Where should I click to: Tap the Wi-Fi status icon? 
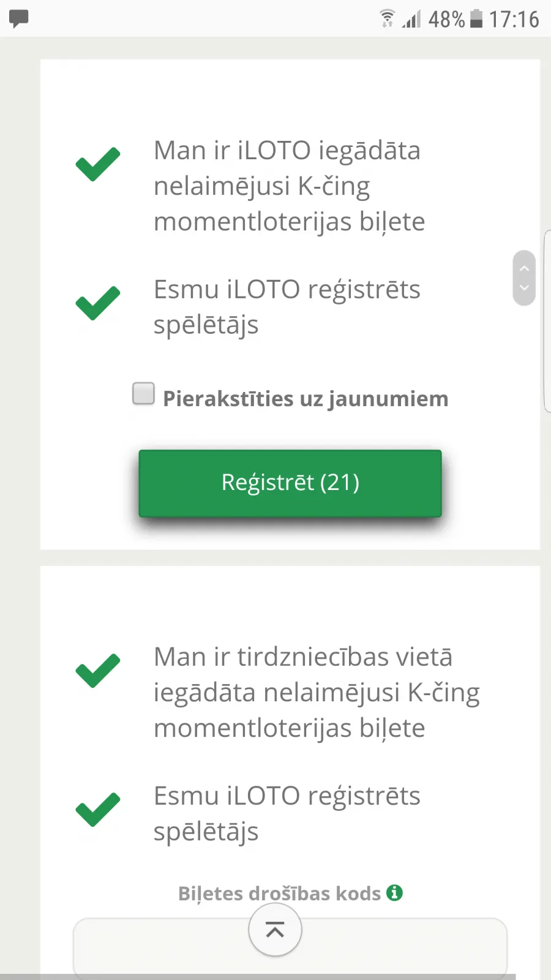[387, 18]
